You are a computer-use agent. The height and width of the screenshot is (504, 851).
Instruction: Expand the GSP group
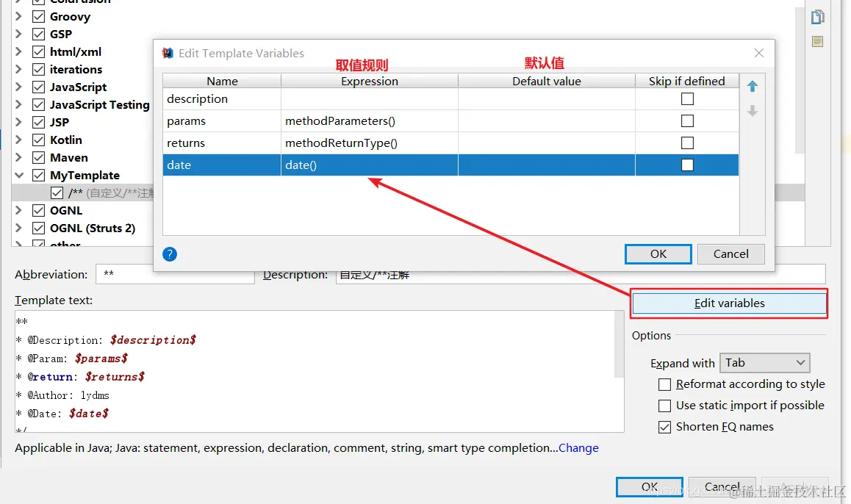[18, 35]
